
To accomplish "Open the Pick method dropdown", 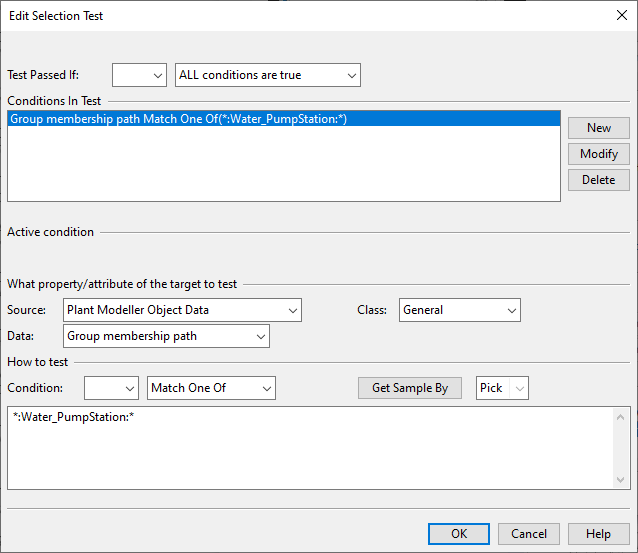I will coord(502,388).
